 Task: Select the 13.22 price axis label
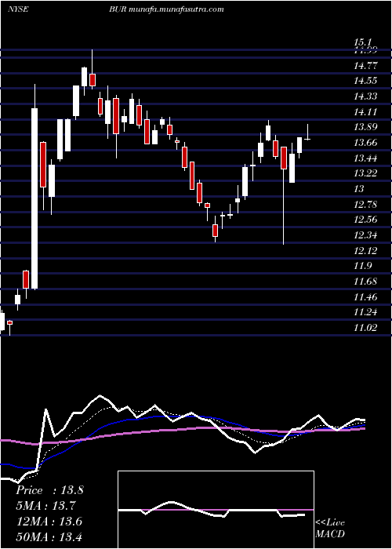pos(365,173)
